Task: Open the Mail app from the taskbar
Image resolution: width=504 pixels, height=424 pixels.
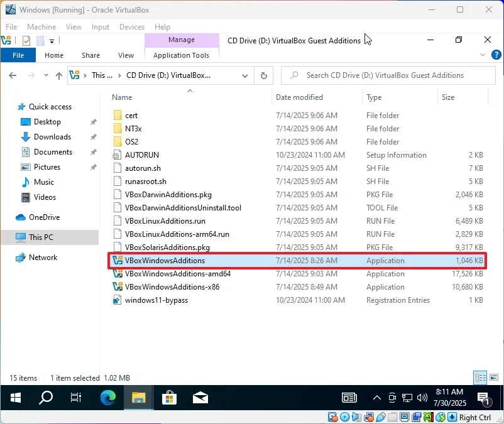Action: pyautogui.click(x=200, y=398)
